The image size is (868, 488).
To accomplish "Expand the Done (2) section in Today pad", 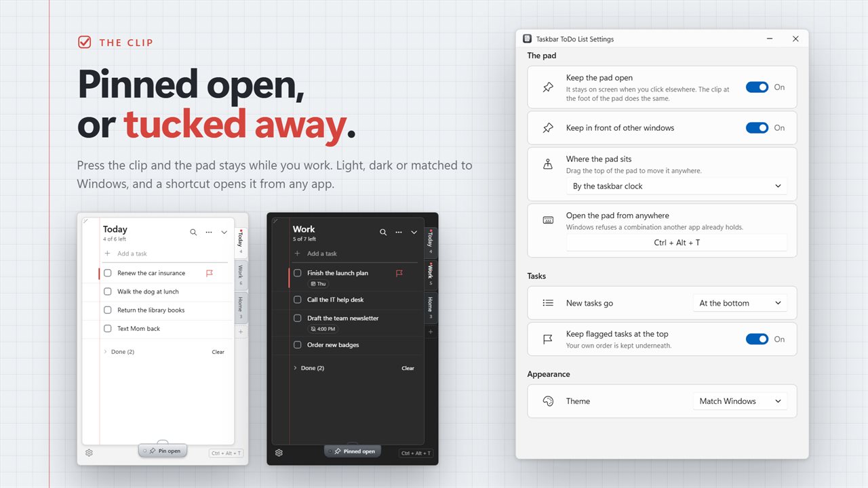I will [119, 352].
